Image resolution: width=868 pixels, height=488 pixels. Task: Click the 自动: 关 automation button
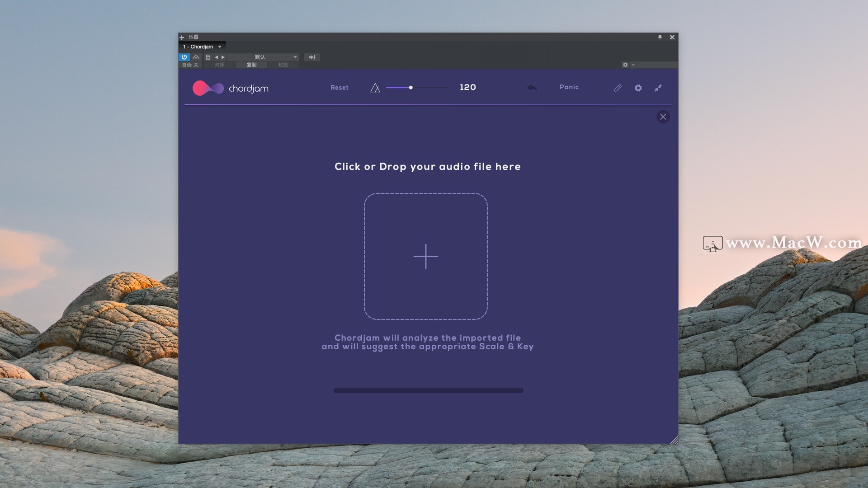(190, 65)
